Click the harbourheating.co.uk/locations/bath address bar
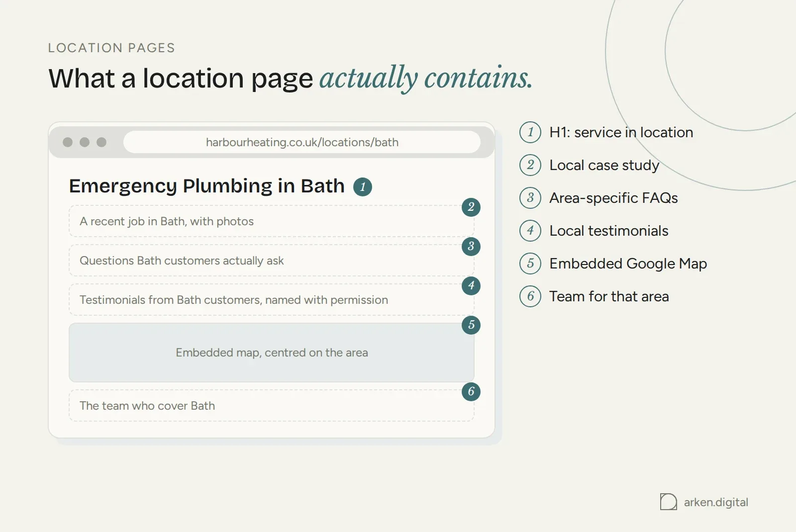The height and width of the screenshot is (532, 796). coord(302,142)
